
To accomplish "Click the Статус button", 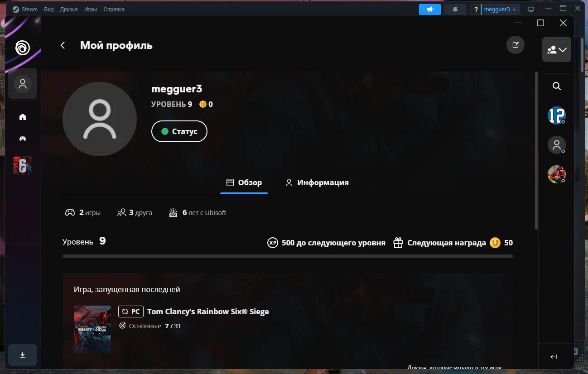I will [179, 131].
